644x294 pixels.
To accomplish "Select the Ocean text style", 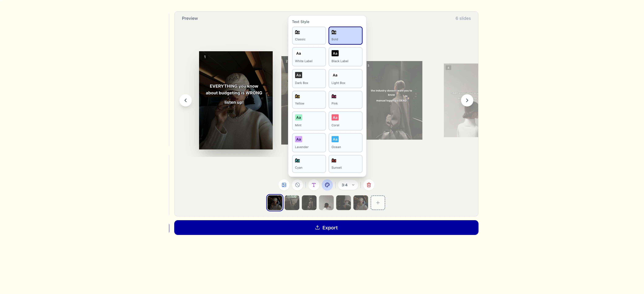I will click(x=345, y=143).
